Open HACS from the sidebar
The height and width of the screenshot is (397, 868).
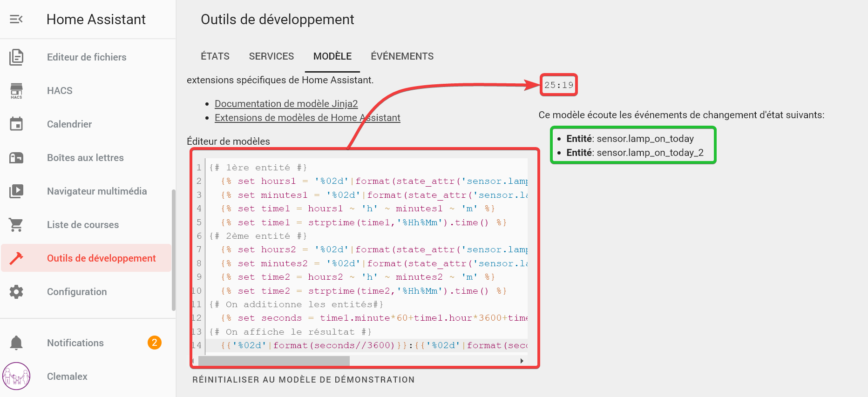60,91
